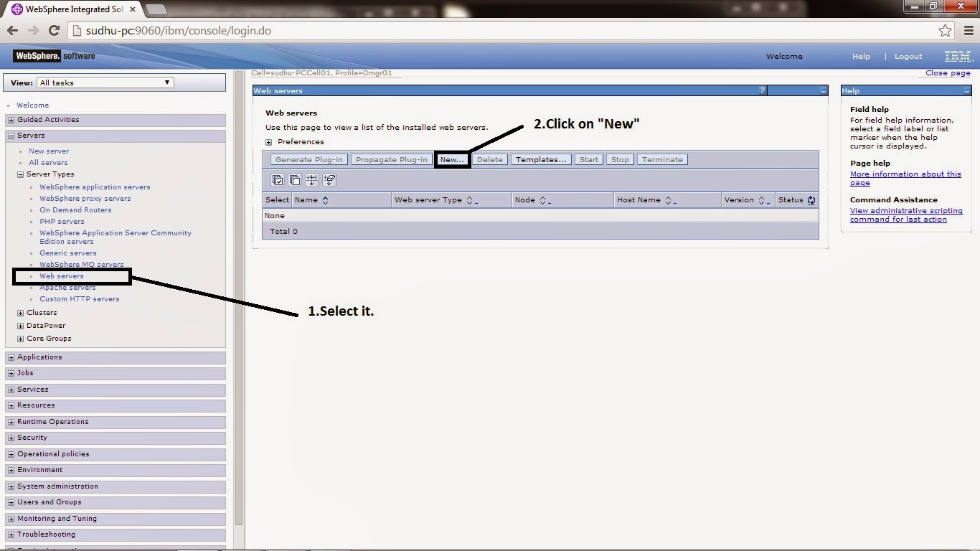This screenshot has height=551, width=980.
Task: Refresh the Status column using its refresh icon
Action: click(811, 199)
